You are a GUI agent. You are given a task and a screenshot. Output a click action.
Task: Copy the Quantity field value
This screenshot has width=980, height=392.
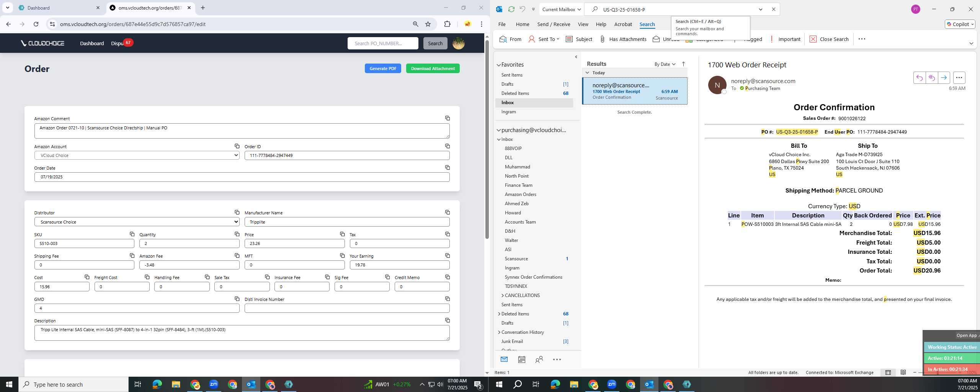coord(237,234)
